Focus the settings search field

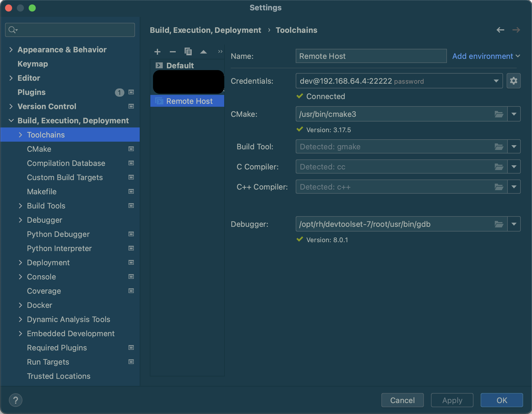[x=70, y=30]
